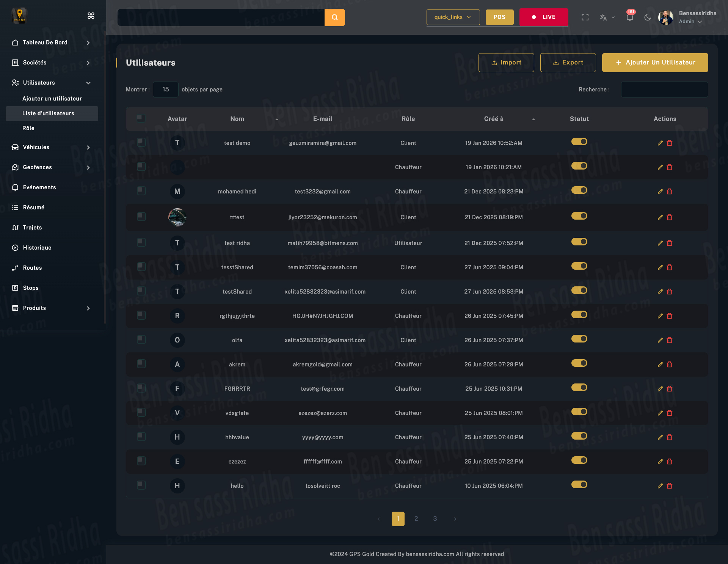This screenshot has height=564, width=728.
Task: Go to pagination page 2
Action: pyautogui.click(x=416, y=518)
